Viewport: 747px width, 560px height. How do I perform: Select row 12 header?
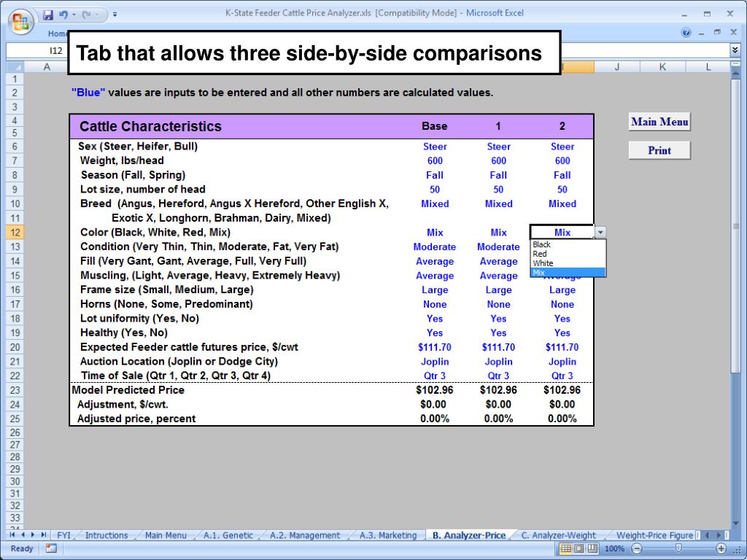pyautogui.click(x=15, y=233)
